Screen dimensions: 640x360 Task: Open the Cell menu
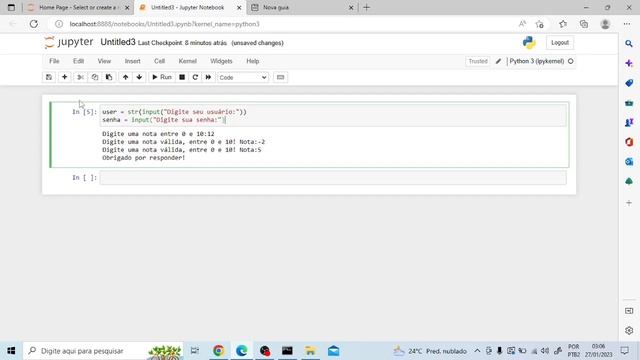click(x=159, y=61)
